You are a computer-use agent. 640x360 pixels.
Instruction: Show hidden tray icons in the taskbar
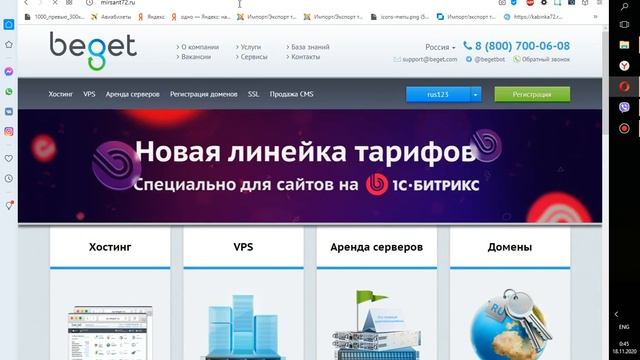[616, 314]
